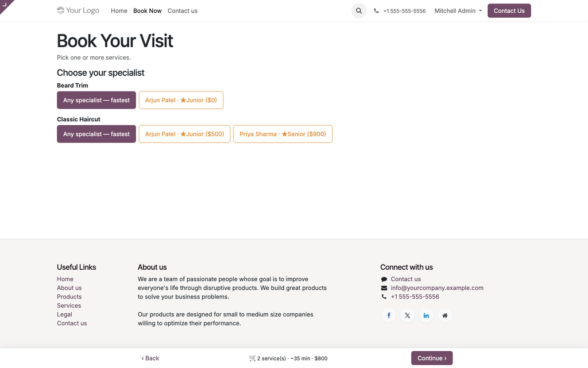Open the LinkedIn social icon
The image size is (588, 368).
(x=426, y=316)
